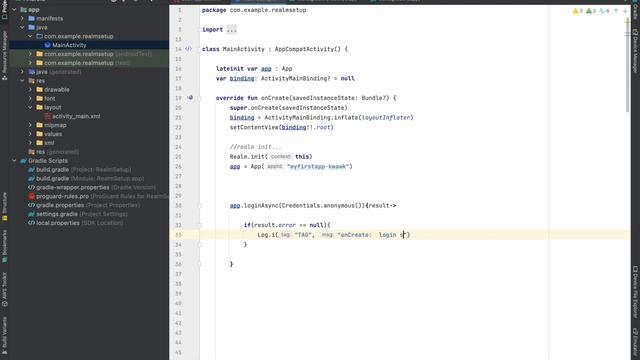The height and width of the screenshot is (360, 640).
Task: Collapse the res folder chevron
Action: [22, 81]
